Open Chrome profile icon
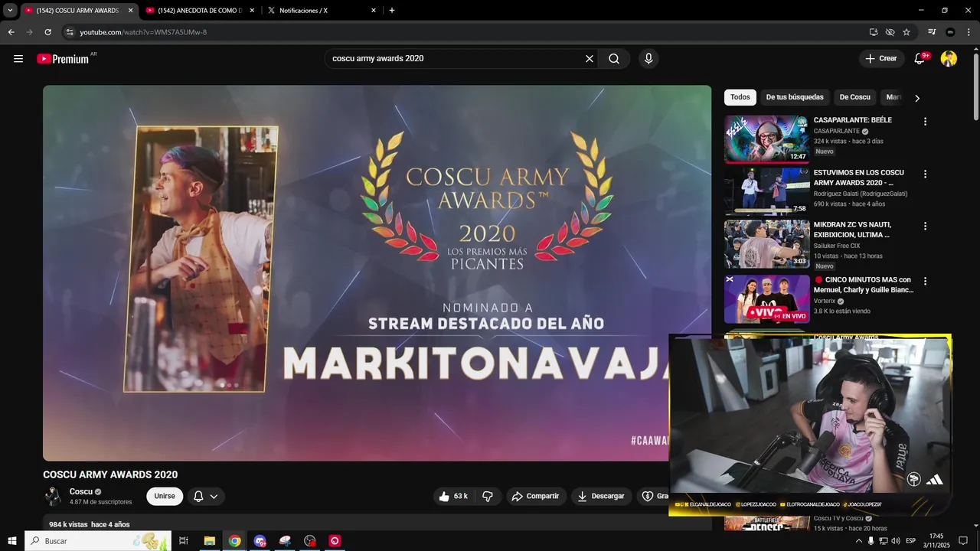 pos(950,32)
